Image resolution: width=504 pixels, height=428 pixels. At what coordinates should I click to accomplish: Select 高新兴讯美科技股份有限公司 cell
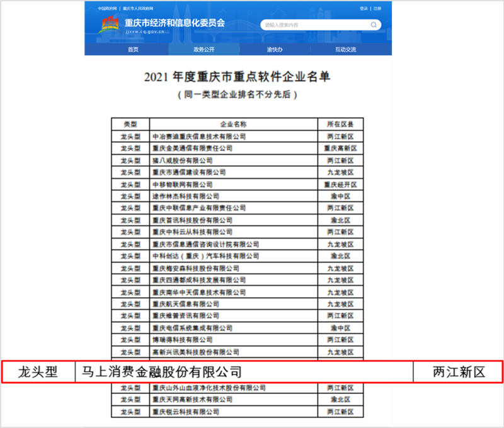[x=234, y=352]
